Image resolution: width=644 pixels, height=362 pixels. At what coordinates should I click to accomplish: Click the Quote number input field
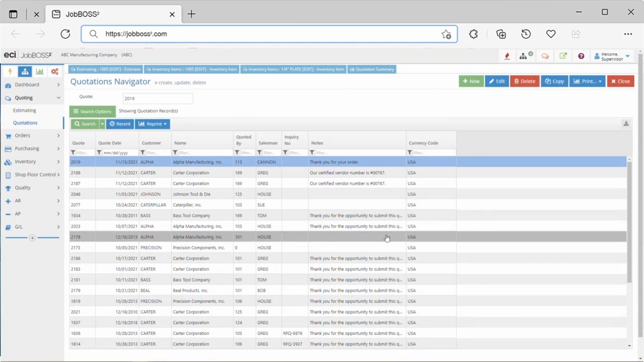point(158,98)
